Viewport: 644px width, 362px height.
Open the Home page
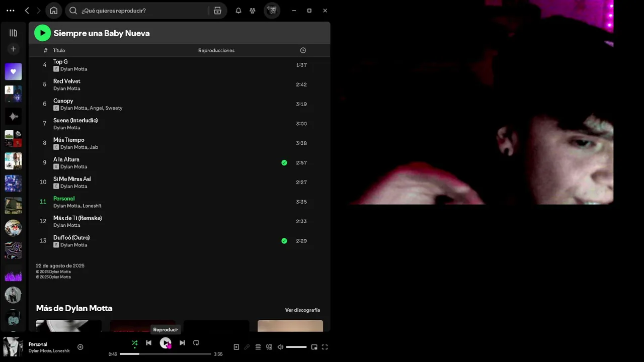[x=54, y=11]
